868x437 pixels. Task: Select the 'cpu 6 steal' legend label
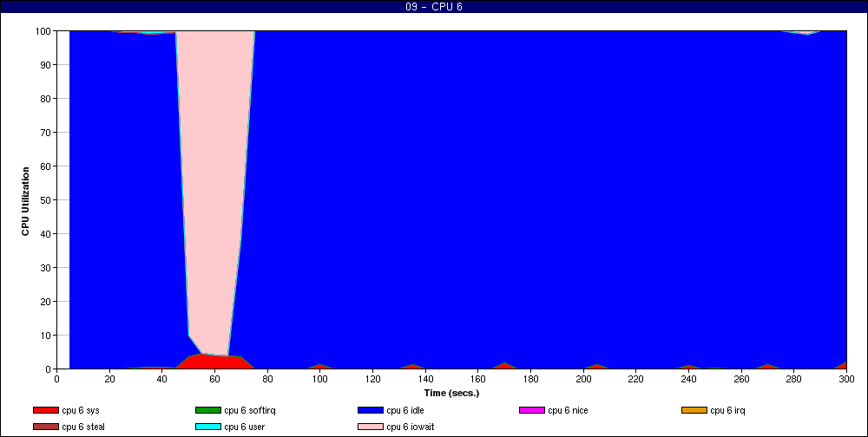tap(83, 427)
